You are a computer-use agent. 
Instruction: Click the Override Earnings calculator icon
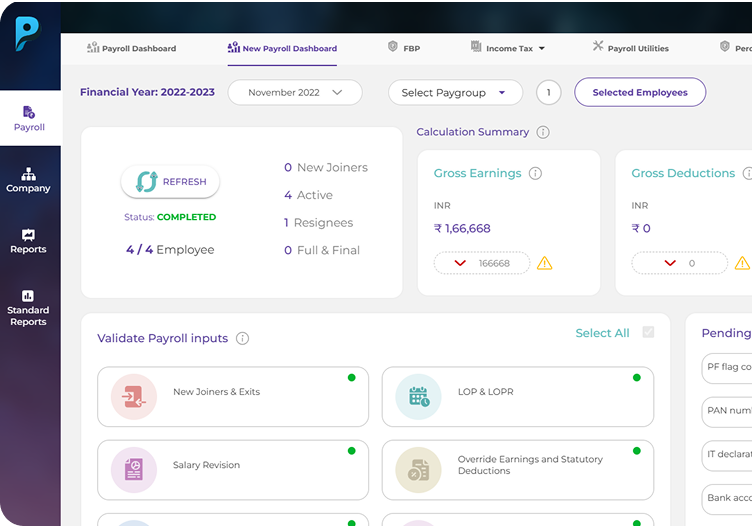[x=418, y=470]
